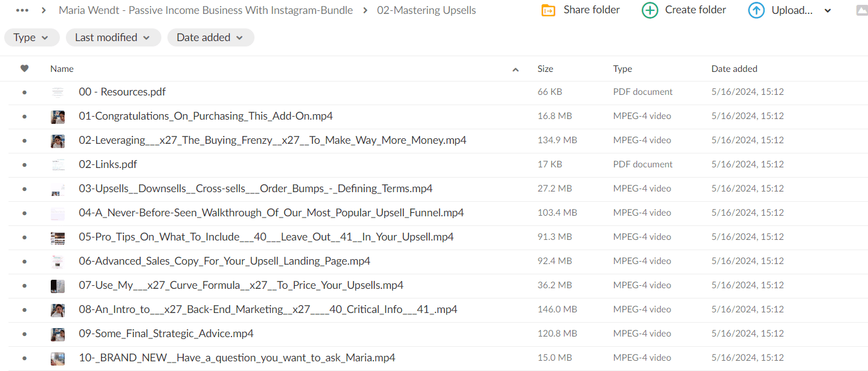Toggle favorite dot for 02-Links.pdf

(x=24, y=165)
